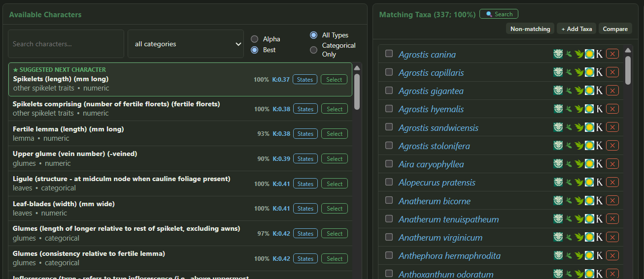Remove Anthephora hermaphrodita with the red X
This screenshot has width=644, height=279.
612,255
